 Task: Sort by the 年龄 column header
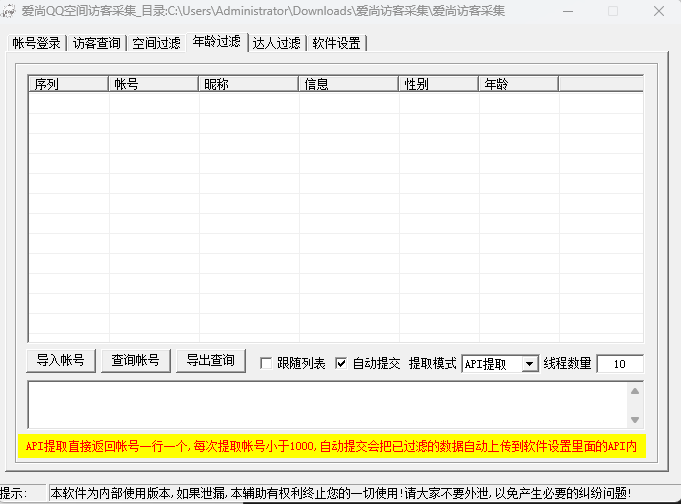pyautogui.click(x=517, y=84)
